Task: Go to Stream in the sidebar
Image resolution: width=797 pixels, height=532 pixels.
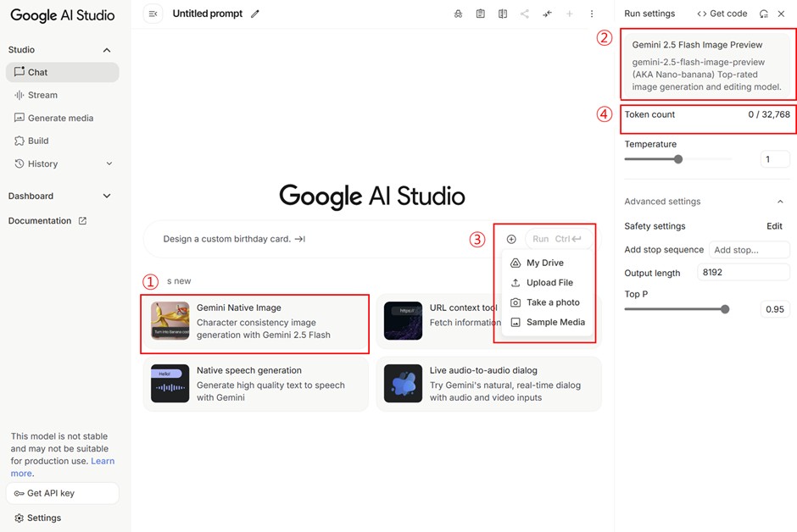Action: point(63,95)
